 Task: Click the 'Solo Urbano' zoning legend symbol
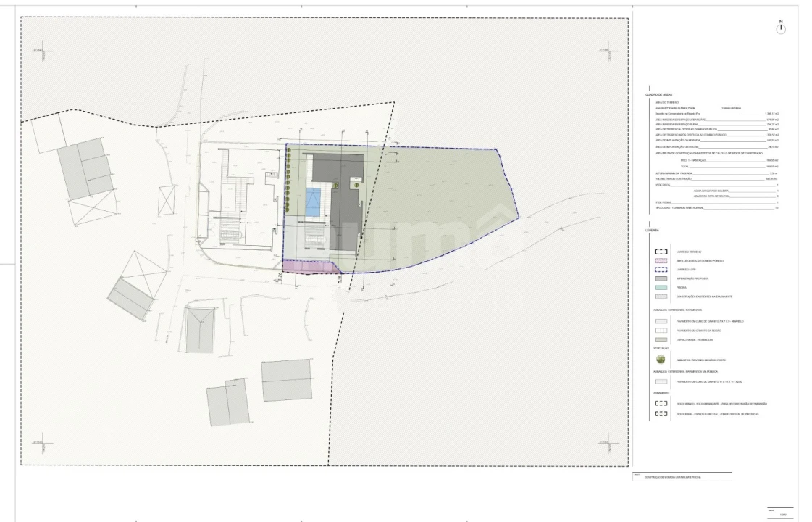coord(661,403)
